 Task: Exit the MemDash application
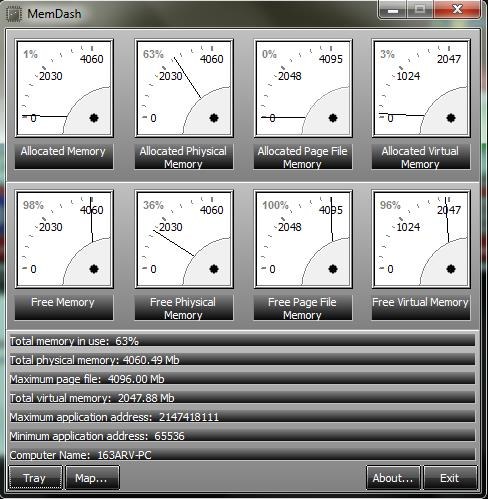coord(450,478)
